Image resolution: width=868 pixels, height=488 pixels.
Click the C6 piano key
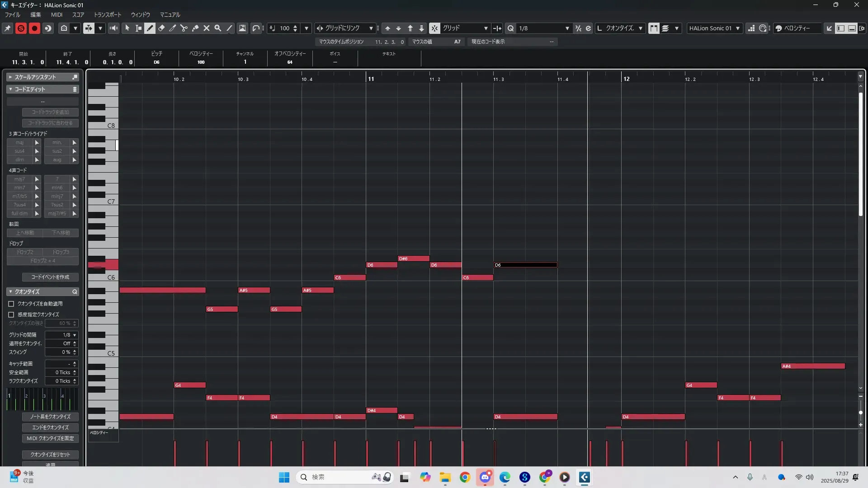pos(111,277)
